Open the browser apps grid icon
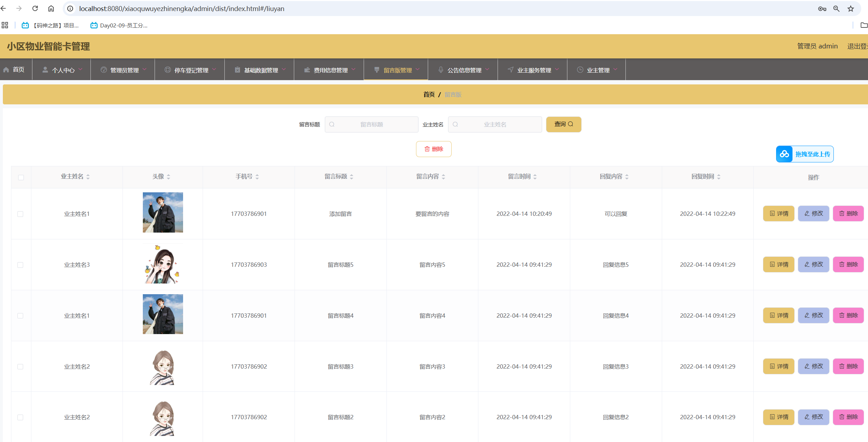The width and height of the screenshot is (868, 442). 5,25
